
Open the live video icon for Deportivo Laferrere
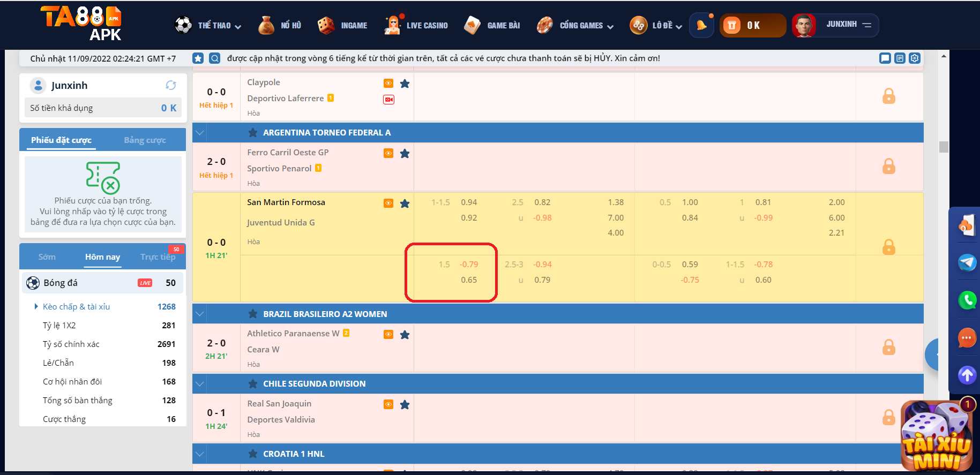click(388, 100)
